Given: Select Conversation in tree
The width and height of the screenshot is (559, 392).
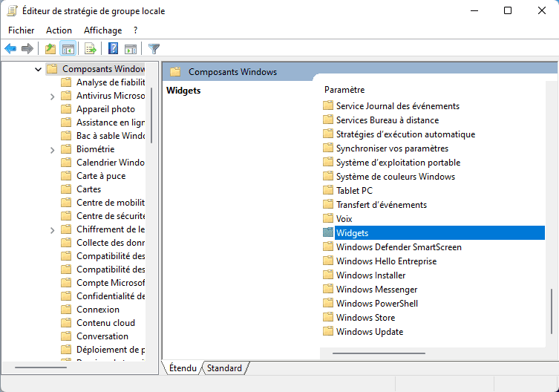Looking at the screenshot, I should click(102, 336).
